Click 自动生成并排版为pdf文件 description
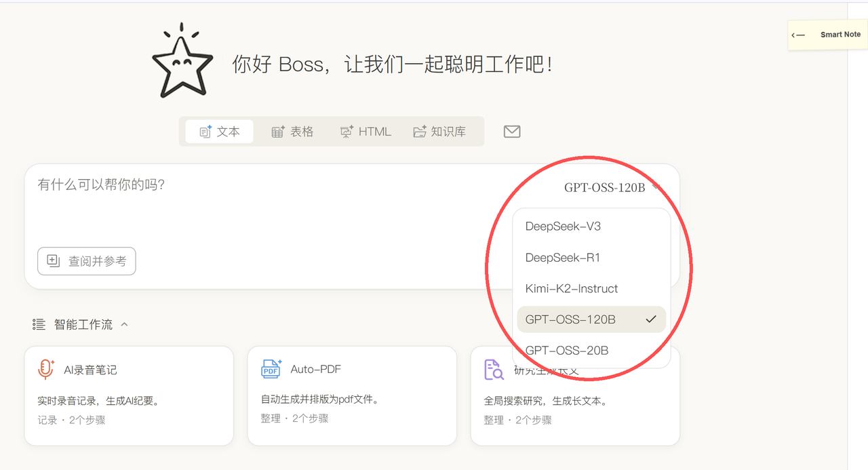 coord(320,399)
